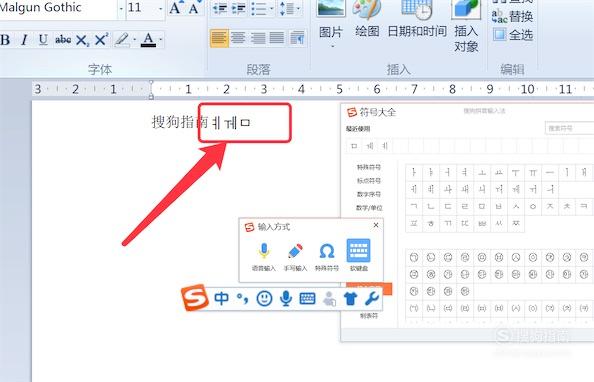Screen dimensions: 594x382
Task: Toggle strikethrough text
Action: 63,39
